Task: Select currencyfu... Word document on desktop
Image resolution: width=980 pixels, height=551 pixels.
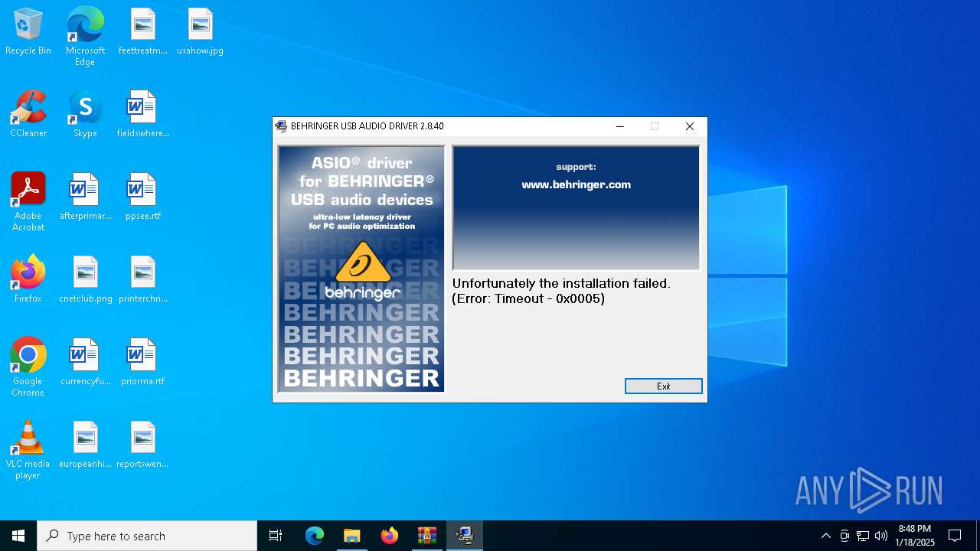Action: tap(85, 363)
